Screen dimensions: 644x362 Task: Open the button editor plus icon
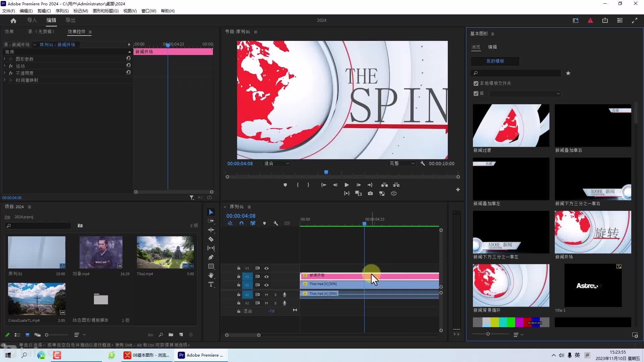[x=458, y=190]
